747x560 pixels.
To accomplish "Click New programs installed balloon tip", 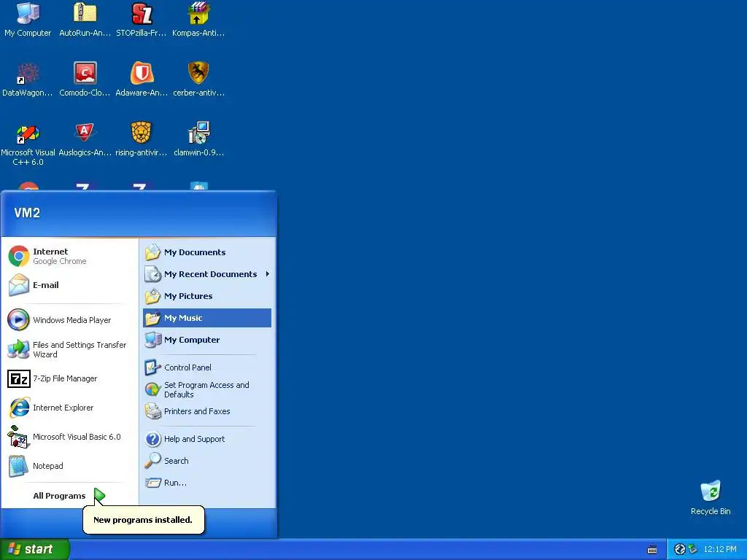I will pyautogui.click(x=144, y=520).
